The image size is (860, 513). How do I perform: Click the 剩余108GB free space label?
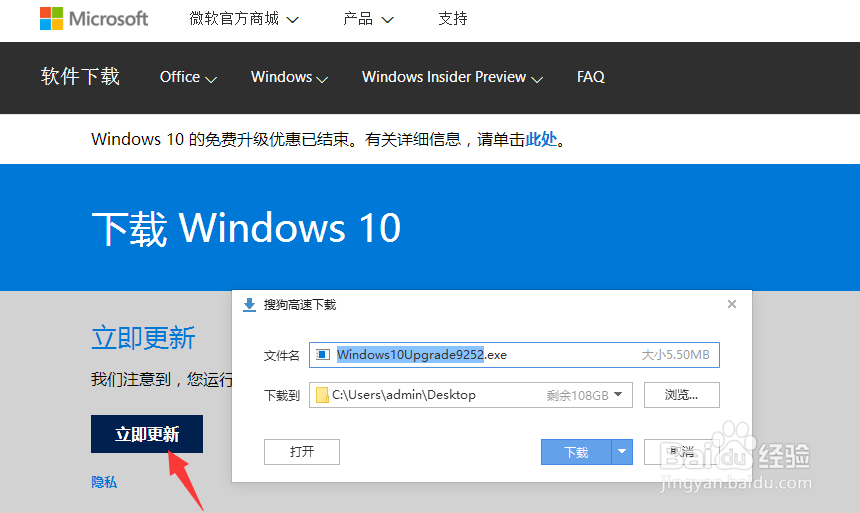point(578,396)
